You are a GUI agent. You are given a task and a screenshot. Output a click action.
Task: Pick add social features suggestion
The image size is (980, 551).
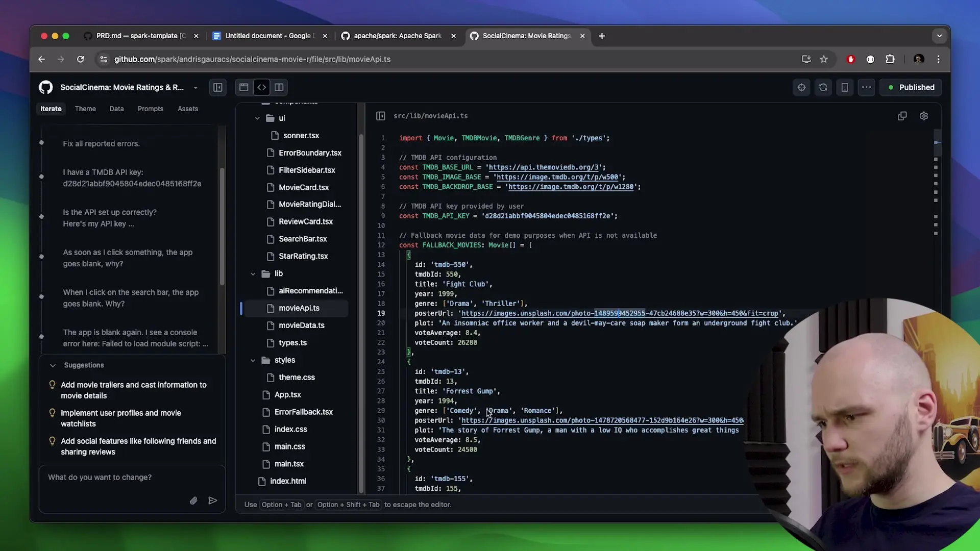[x=134, y=446]
